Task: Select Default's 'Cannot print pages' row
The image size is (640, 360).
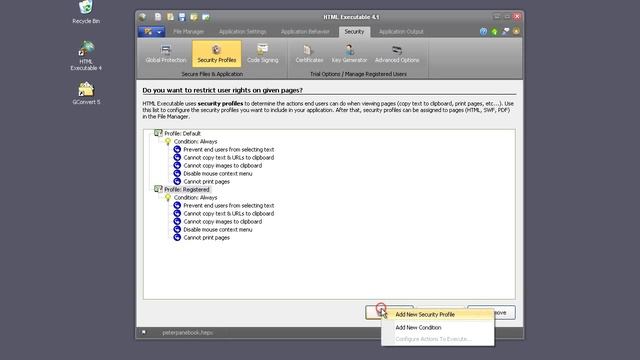Action: click(207, 182)
